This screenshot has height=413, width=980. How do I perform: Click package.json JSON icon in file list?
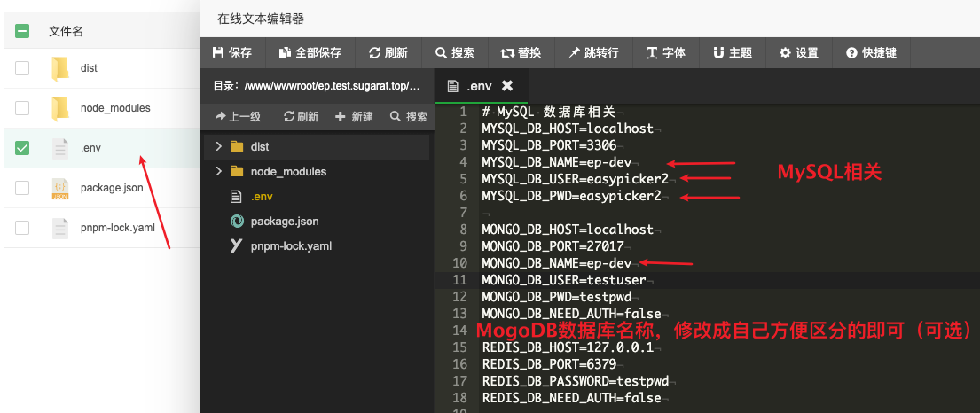60,189
